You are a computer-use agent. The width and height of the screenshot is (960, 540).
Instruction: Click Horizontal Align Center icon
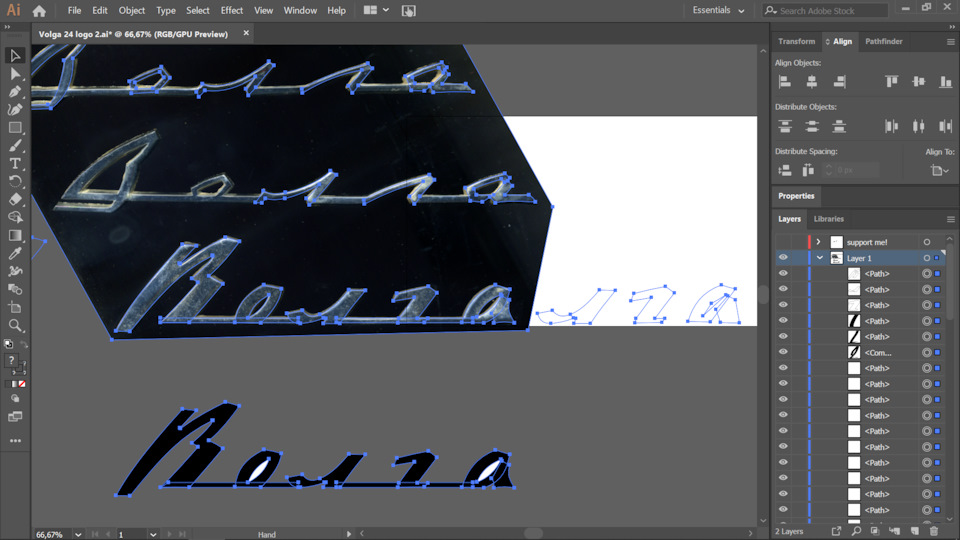coord(812,81)
